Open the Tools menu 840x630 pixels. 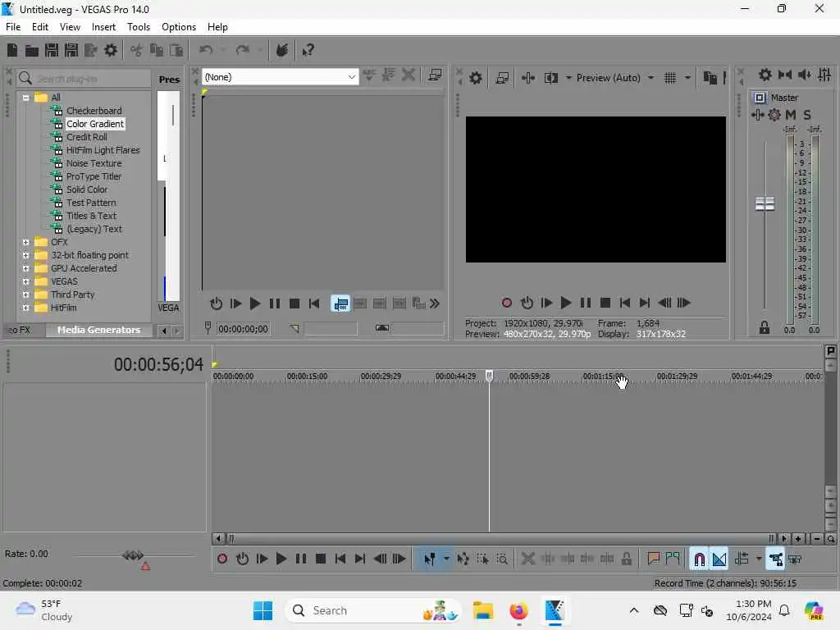138,27
